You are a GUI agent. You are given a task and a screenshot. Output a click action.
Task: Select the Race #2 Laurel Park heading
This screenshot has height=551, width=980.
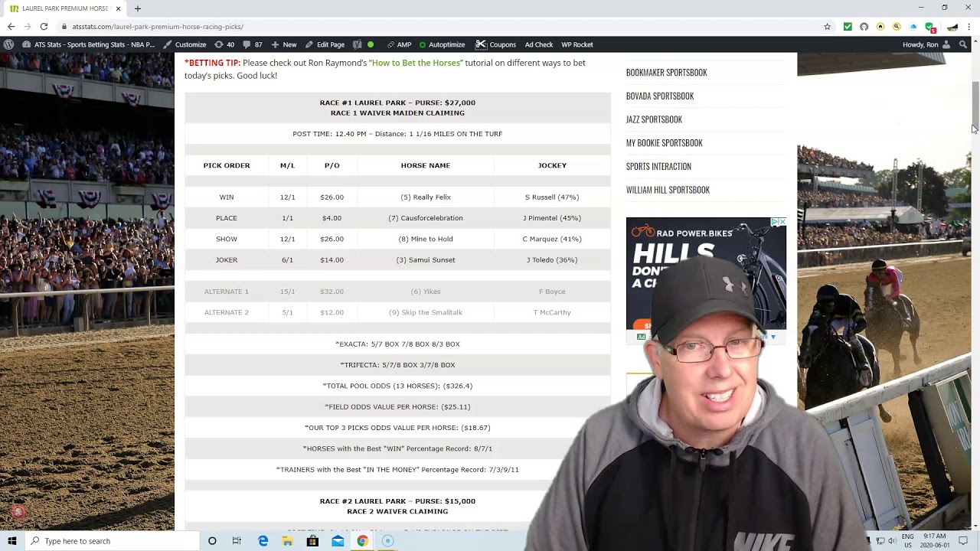[x=397, y=501]
